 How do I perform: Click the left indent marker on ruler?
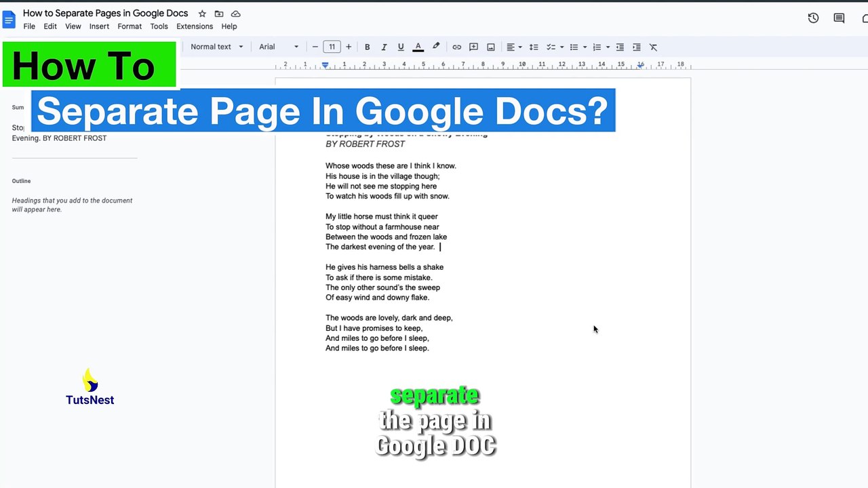pos(325,66)
